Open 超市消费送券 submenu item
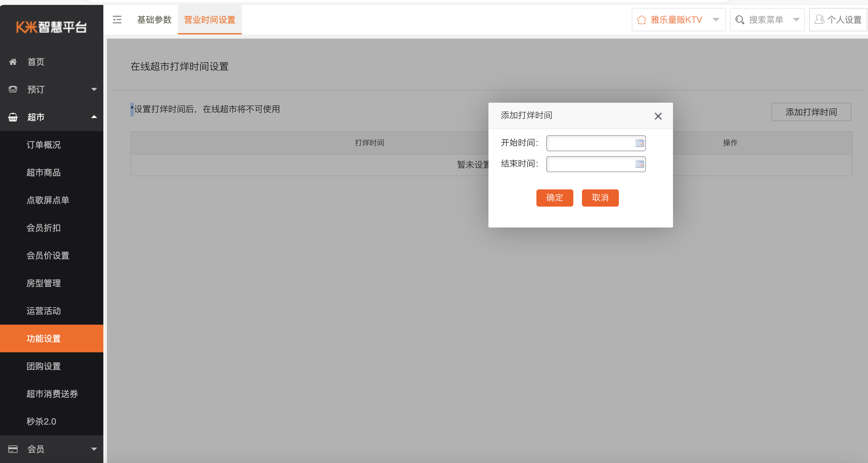The image size is (868, 463). pyautogui.click(x=52, y=394)
